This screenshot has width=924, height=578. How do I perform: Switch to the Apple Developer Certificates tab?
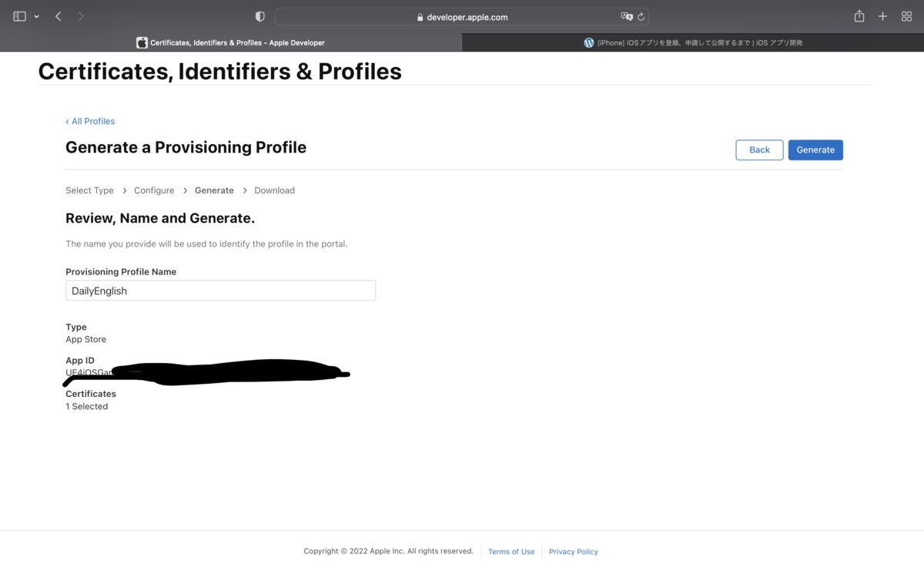tap(231, 43)
